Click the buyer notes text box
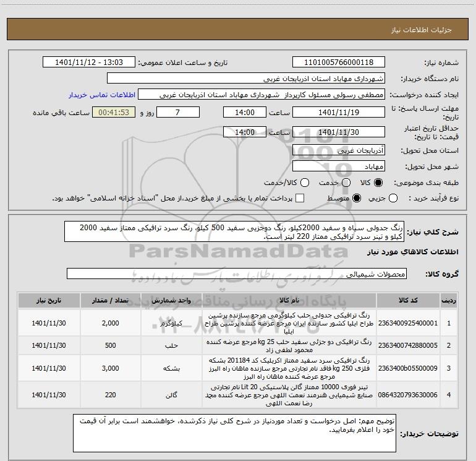 pos(235,433)
